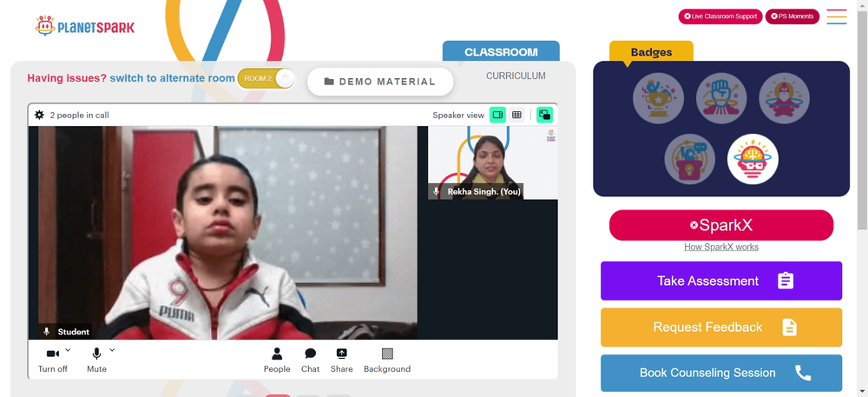Select the brain with glasses badge
Viewport: 868px width, 397px height.
tap(753, 160)
